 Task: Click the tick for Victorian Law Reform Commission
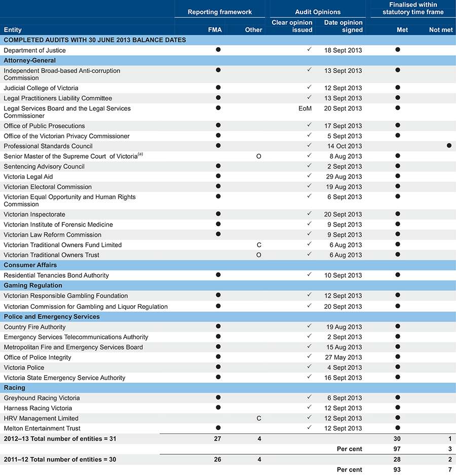[x=309, y=234]
